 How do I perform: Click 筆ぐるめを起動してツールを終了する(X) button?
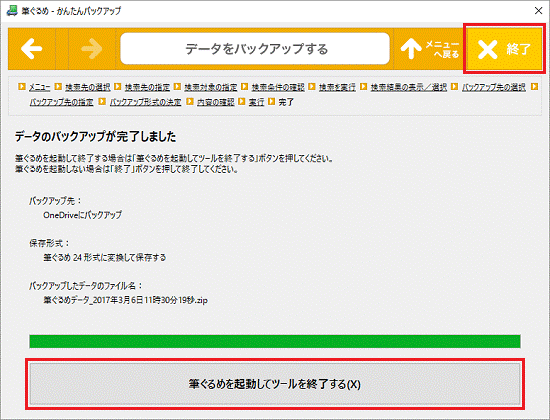tap(275, 384)
